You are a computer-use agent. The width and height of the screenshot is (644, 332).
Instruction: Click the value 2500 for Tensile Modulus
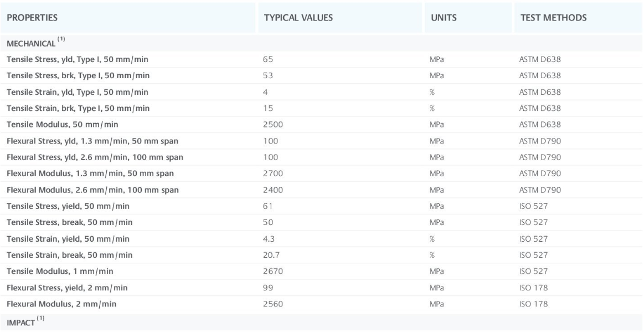click(272, 125)
